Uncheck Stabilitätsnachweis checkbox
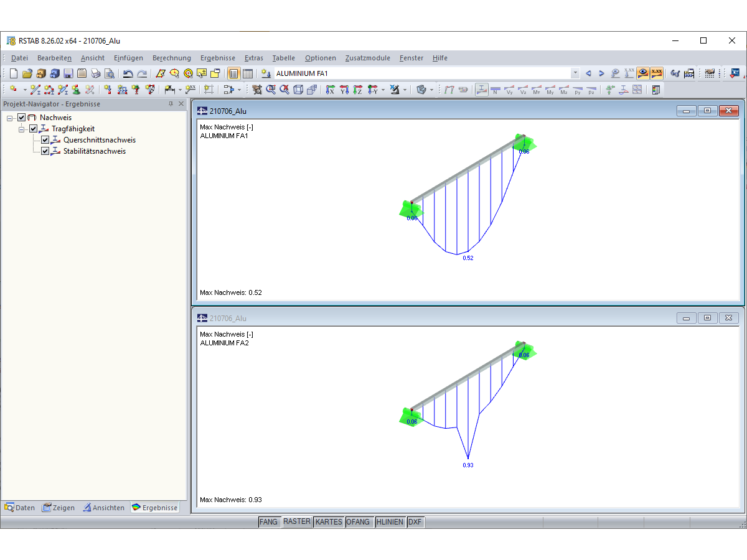The height and width of the screenshot is (560, 747). 45,151
